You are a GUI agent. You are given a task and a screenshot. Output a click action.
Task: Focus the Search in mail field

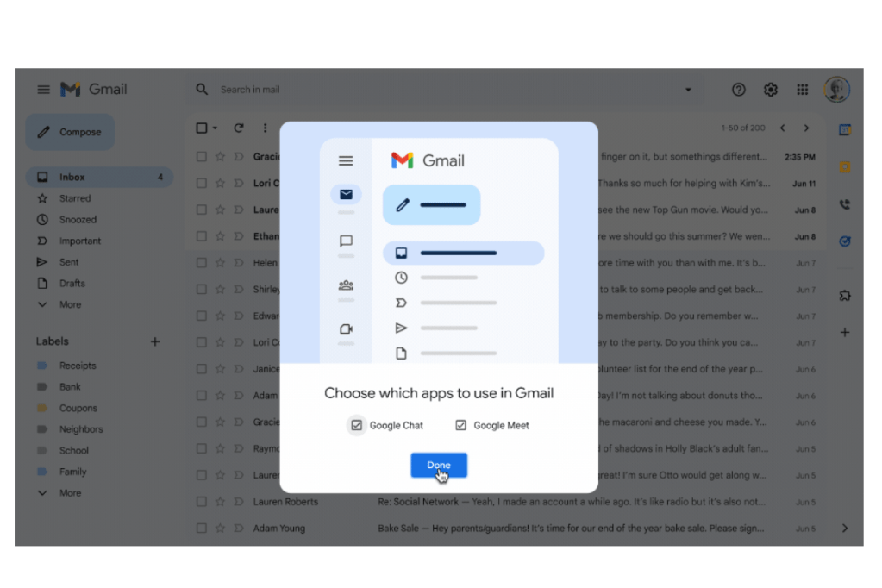pos(444,90)
